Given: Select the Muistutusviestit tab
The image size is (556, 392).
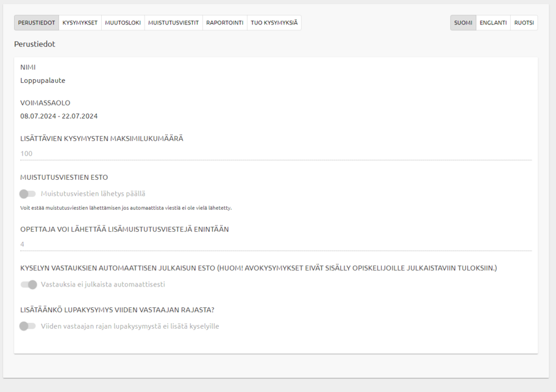Looking at the screenshot, I should pos(173,23).
